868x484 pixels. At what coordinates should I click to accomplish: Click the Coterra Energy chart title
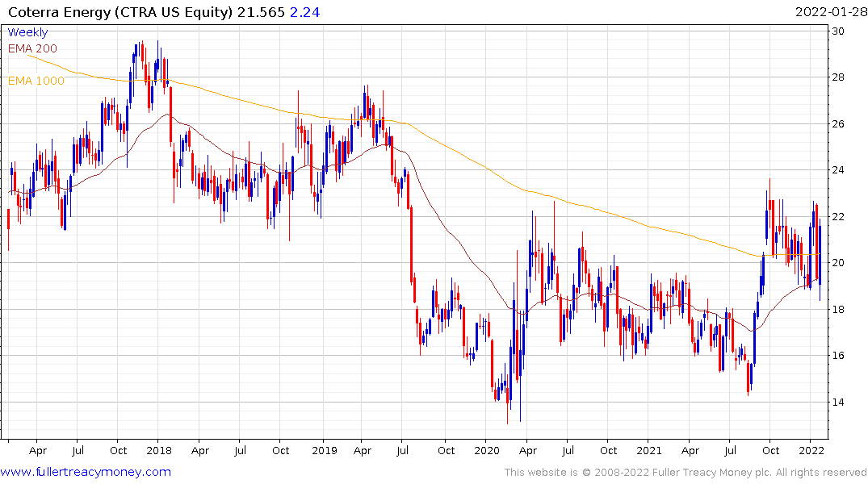120,12
